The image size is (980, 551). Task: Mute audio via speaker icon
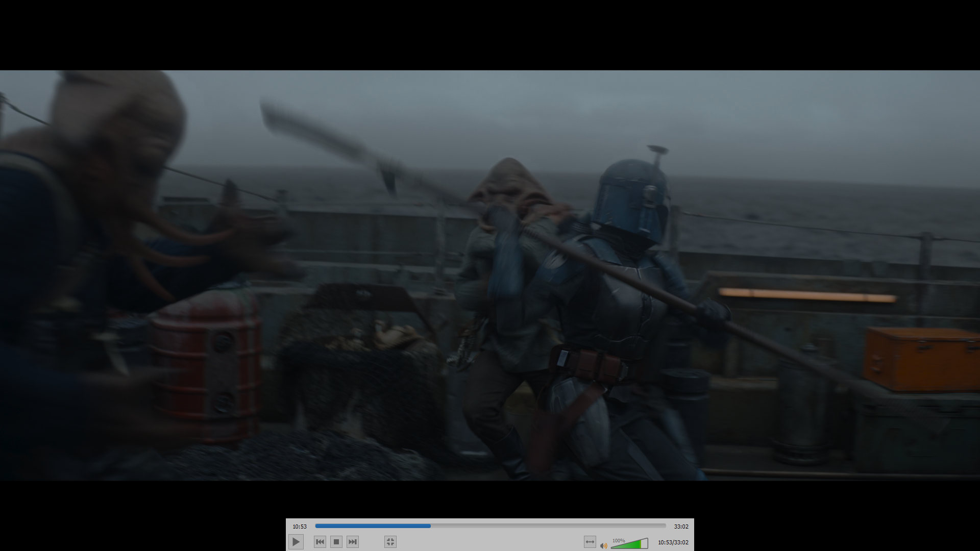coord(604,545)
